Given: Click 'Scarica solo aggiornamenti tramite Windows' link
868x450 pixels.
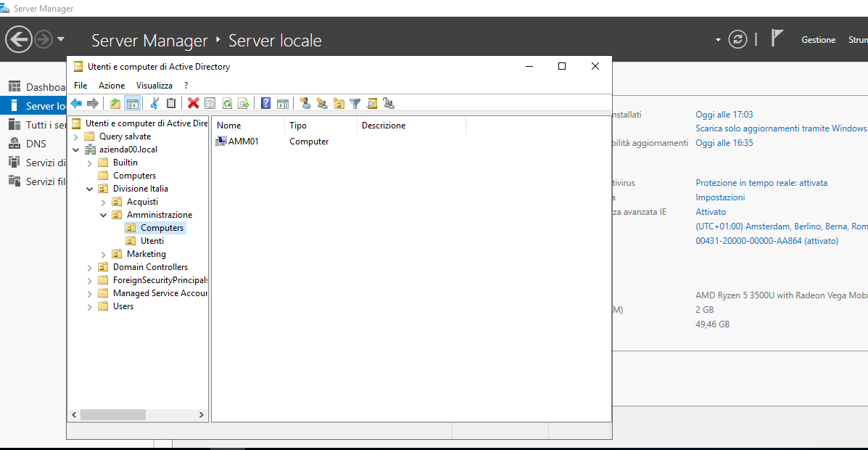Looking at the screenshot, I should click(781, 128).
